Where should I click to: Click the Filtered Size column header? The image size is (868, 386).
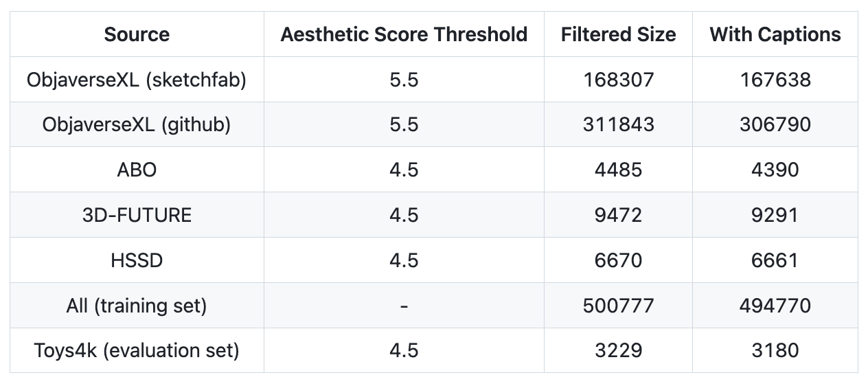pyautogui.click(x=618, y=34)
